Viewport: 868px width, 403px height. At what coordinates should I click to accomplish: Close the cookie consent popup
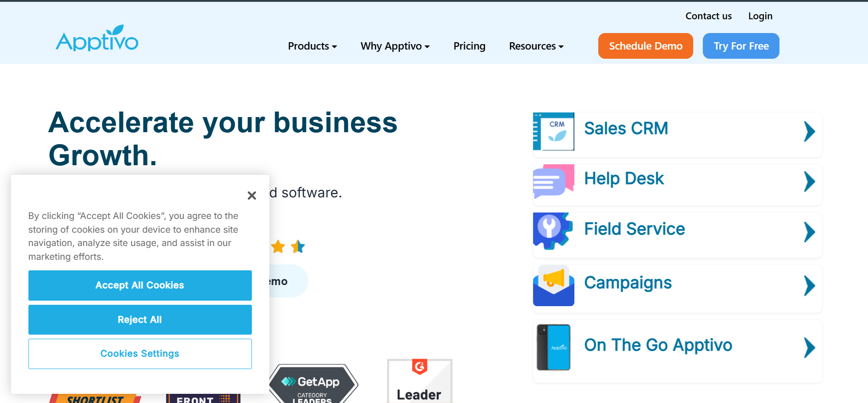click(x=252, y=196)
